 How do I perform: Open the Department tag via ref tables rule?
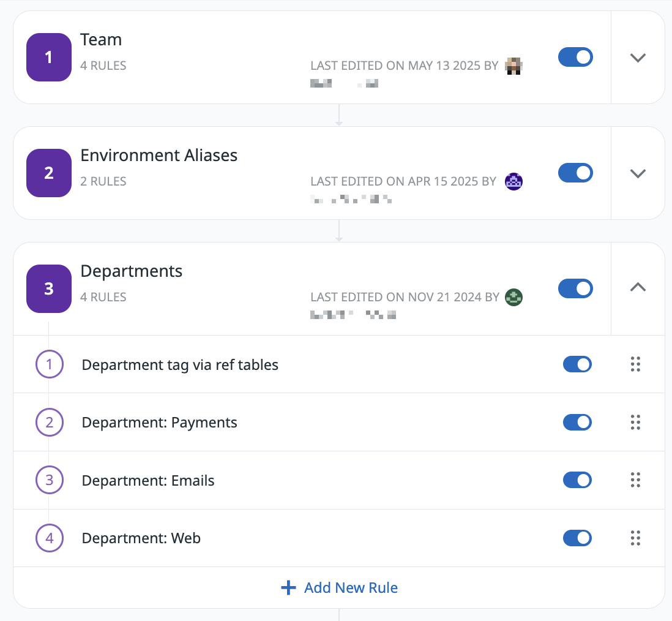click(180, 365)
